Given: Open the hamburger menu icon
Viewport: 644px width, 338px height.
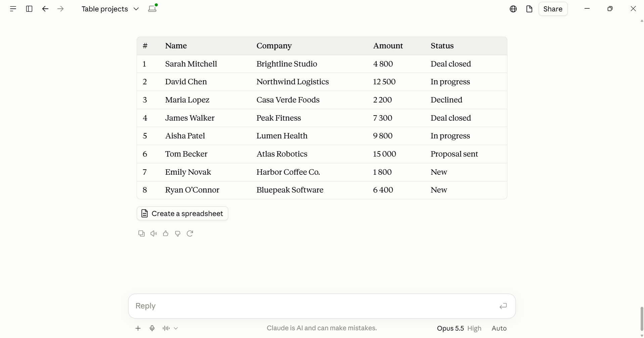Looking at the screenshot, I should [x=13, y=9].
